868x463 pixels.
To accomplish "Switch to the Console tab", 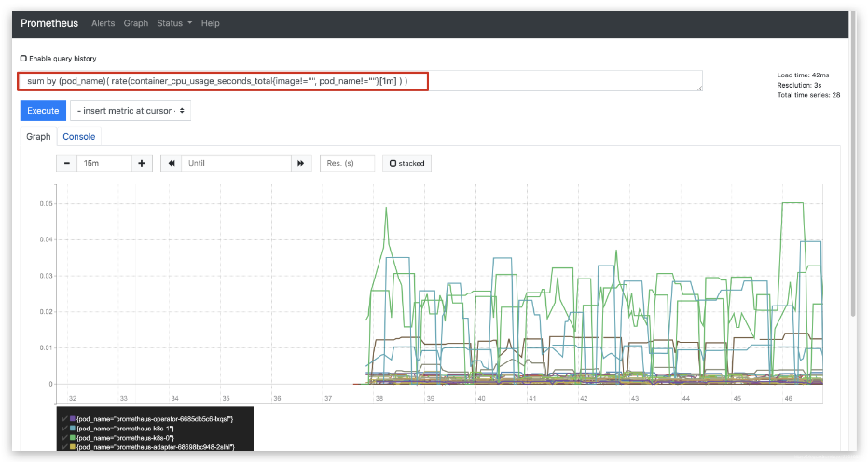I will click(x=78, y=137).
